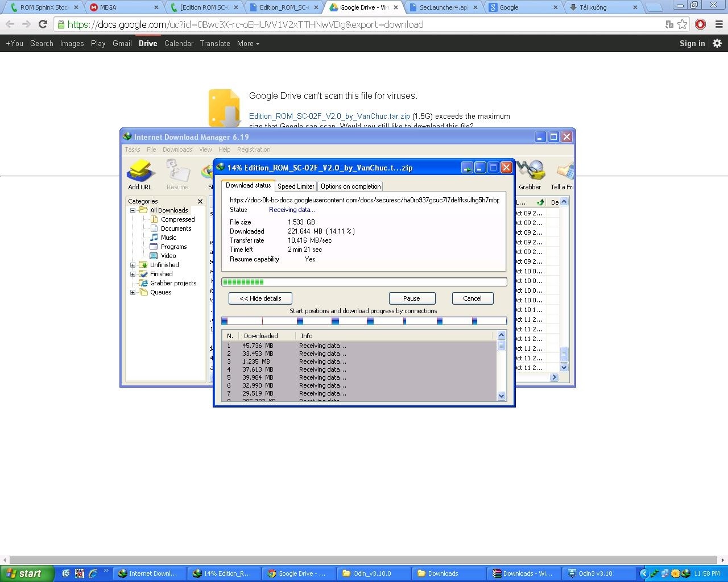The width and height of the screenshot is (728, 582).
Task: Pause the current download
Action: (x=412, y=298)
